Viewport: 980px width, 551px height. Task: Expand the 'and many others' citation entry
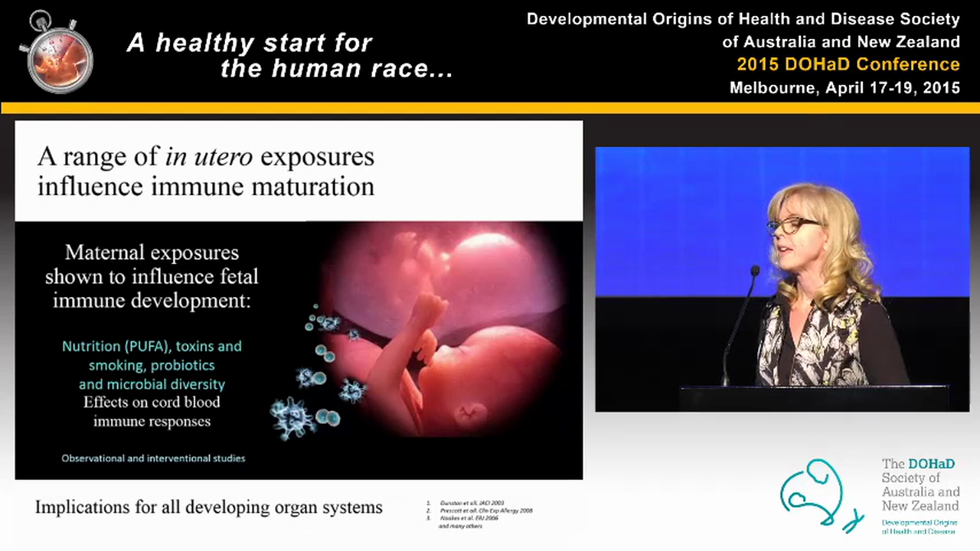(x=459, y=526)
